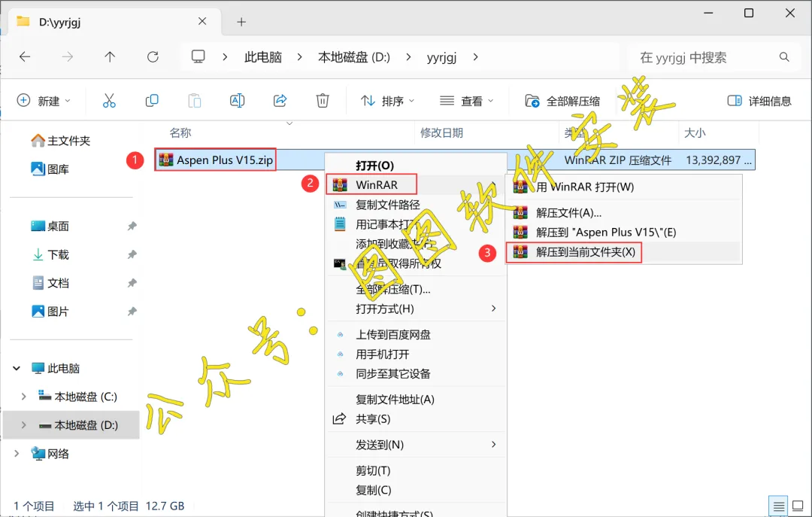
Task: Select 用手机打开 menu entry
Action: pyautogui.click(x=416, y=354)
